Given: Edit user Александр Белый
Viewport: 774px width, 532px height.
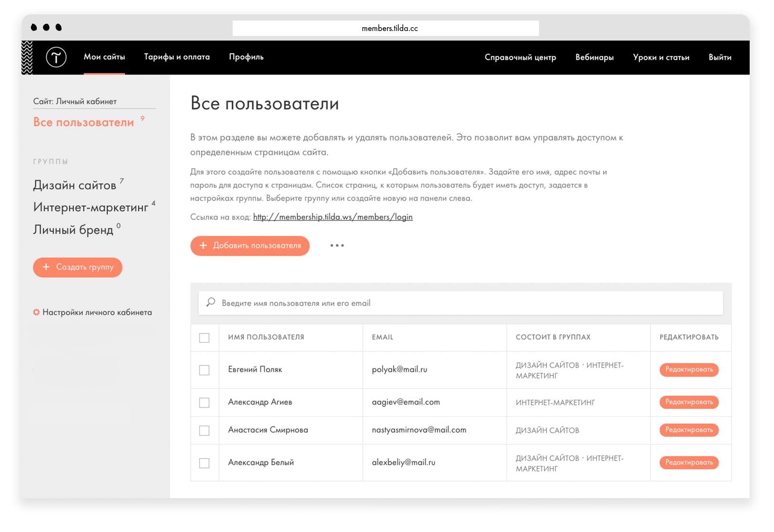Looking at the screenshot, I should coord(689,462).
